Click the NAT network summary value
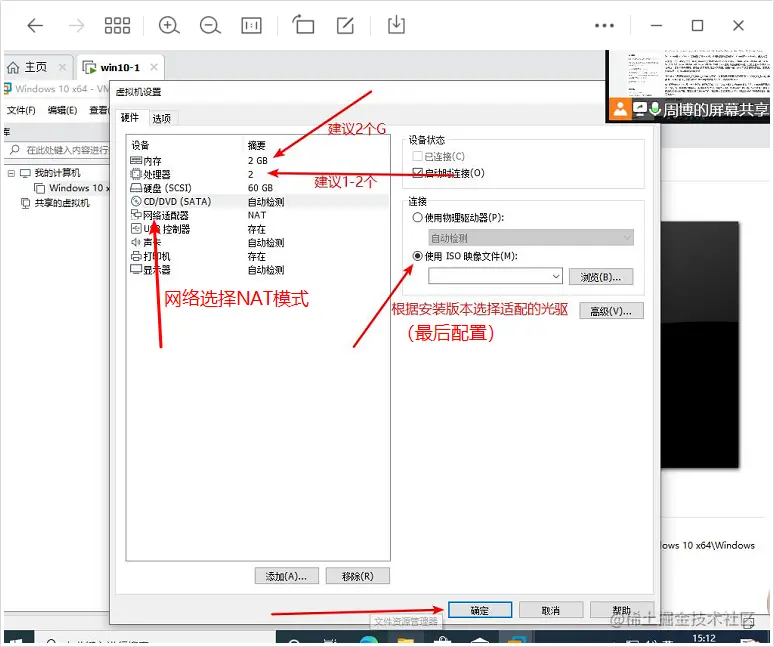Viewport: 774px width, 647px height. coord(257,215)
